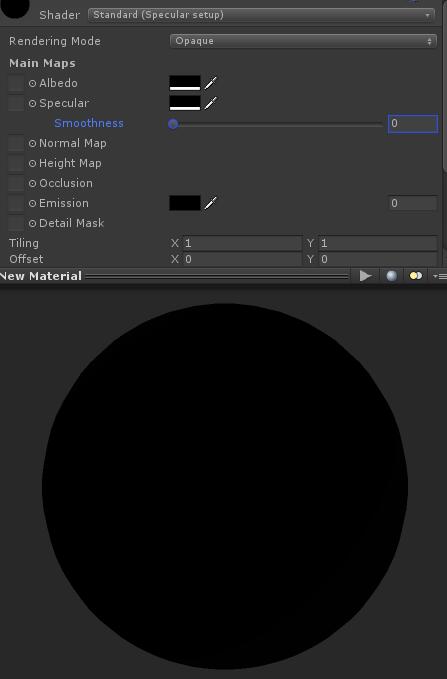Select Specular texture picker circle
Viewport: 447px width, 679px height.
[32, 103]
